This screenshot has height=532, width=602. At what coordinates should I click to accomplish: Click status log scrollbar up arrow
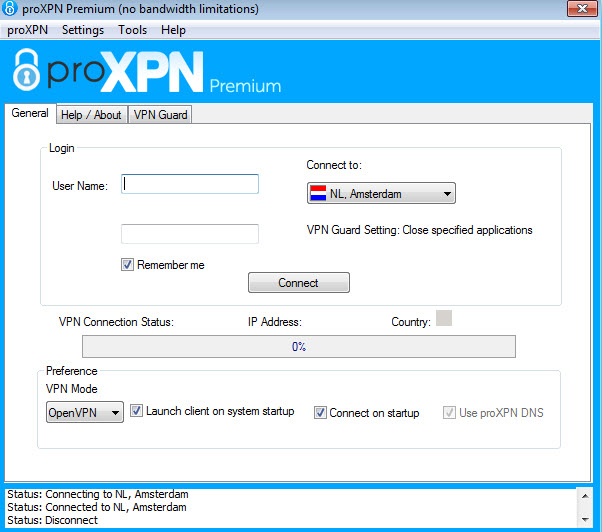[x=585, y=496]
